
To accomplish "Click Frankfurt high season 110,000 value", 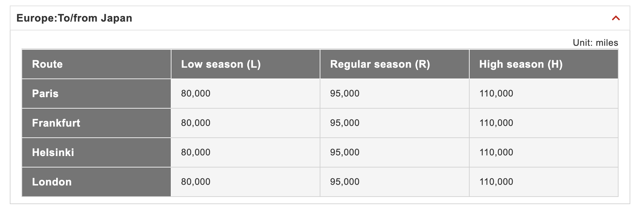I will 496,123.
